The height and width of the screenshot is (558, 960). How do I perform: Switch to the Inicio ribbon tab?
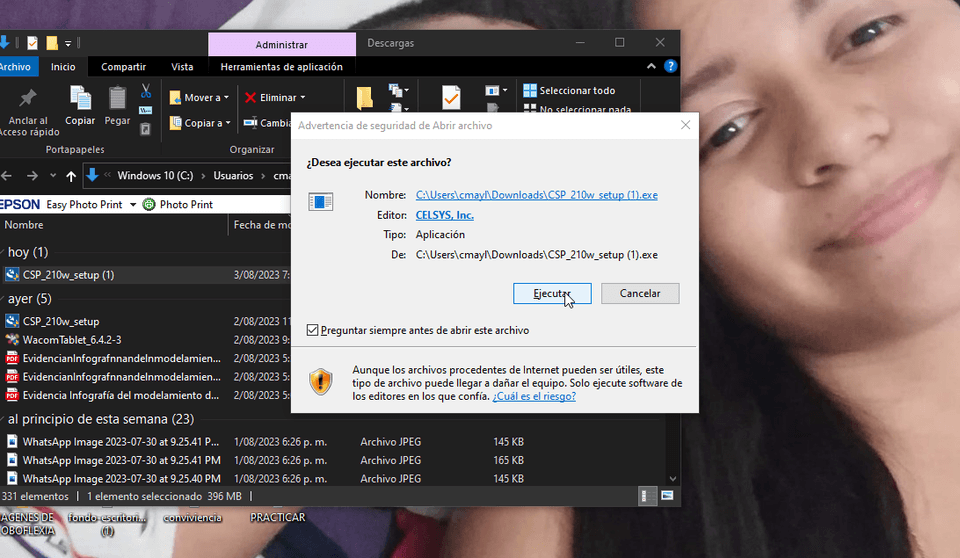click(63, 67)
